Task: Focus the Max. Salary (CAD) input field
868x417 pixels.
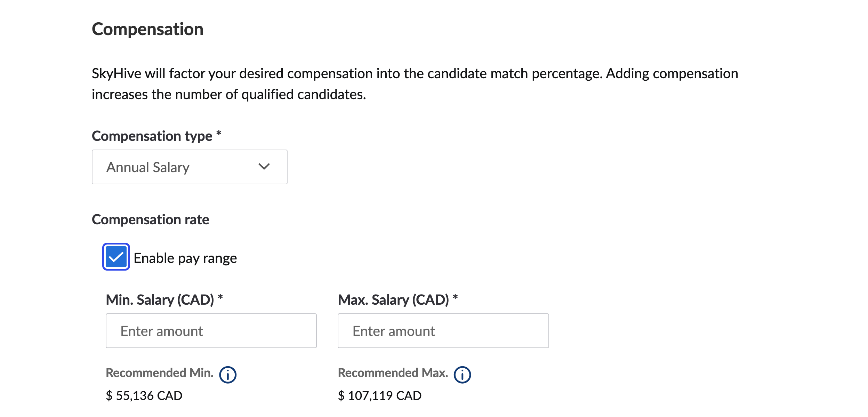Action: click(443, 331)
